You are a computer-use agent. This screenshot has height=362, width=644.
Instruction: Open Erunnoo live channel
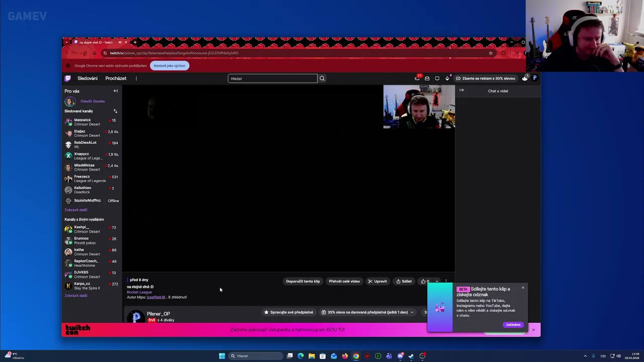point(92,241)
